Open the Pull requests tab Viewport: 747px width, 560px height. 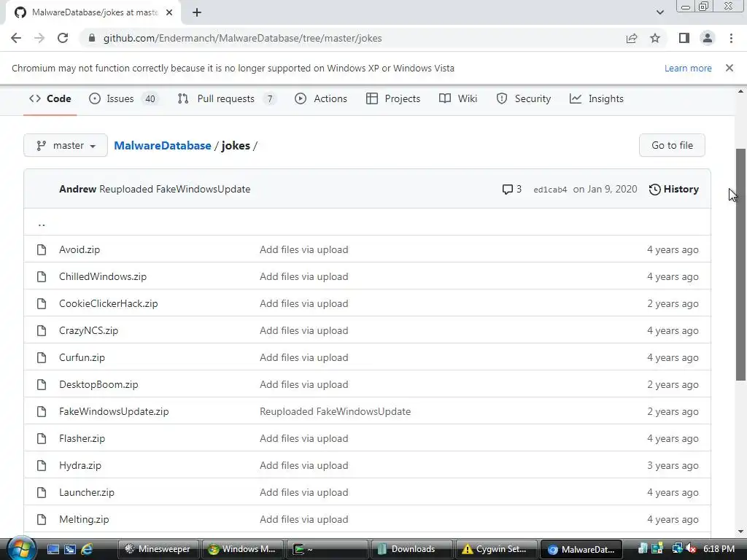click(x=226, y=98)
